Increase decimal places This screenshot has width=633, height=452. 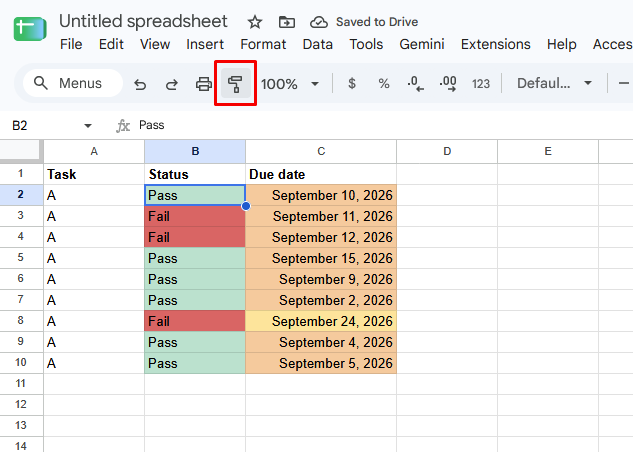coord(448,84)
